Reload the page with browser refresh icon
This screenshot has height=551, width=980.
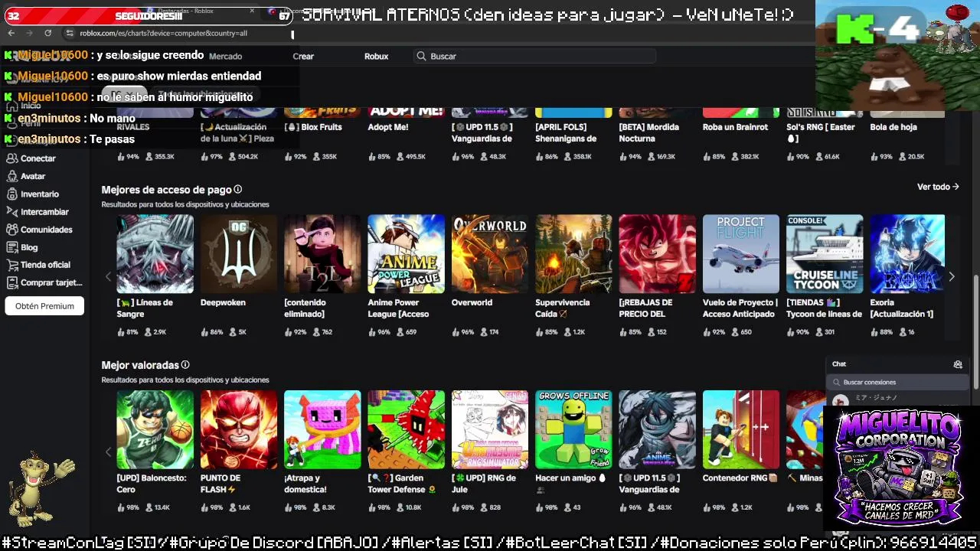tap(47, 33)
